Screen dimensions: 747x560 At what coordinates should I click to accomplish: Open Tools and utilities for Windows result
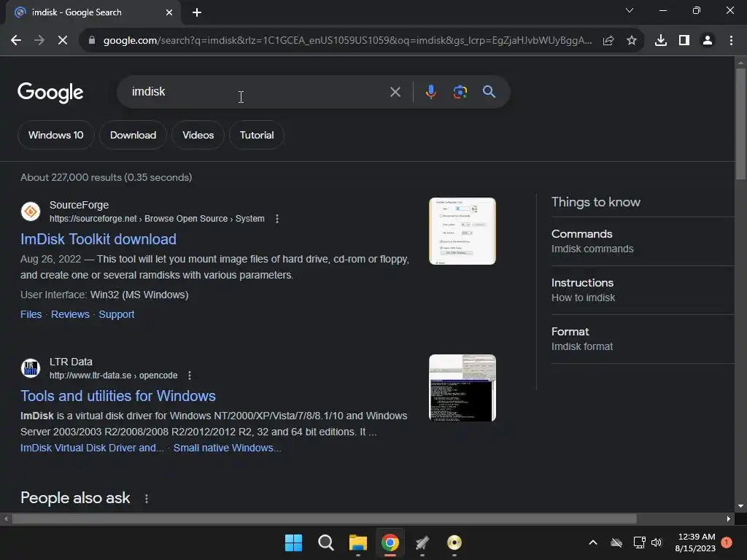(x=117, y=396)
